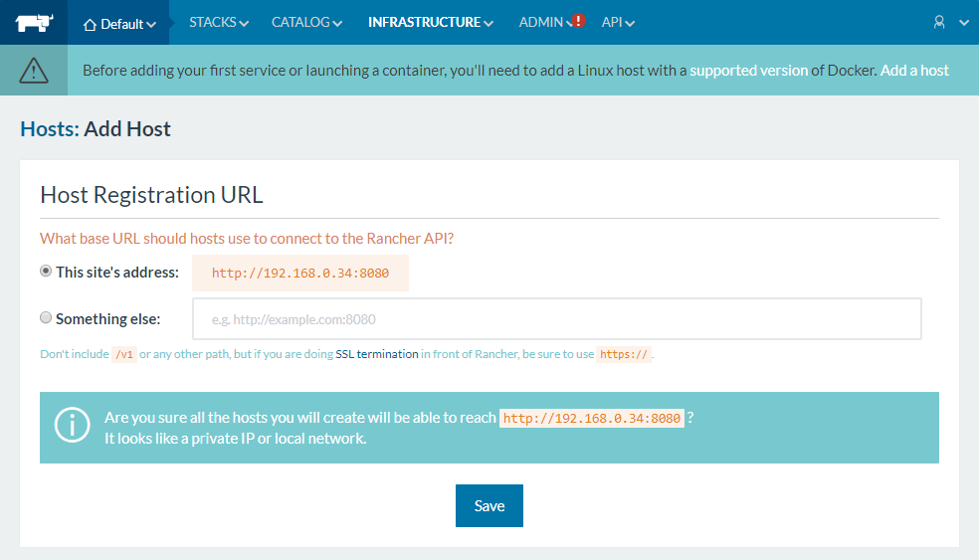Screen dimensions: 979x560
Task: Expand the Stacks menu
Action: (x=218, y=22)
